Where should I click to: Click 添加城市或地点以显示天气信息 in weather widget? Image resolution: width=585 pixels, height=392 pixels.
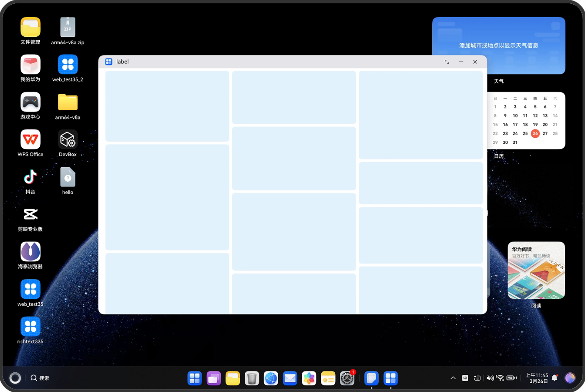tap(499, 45)
